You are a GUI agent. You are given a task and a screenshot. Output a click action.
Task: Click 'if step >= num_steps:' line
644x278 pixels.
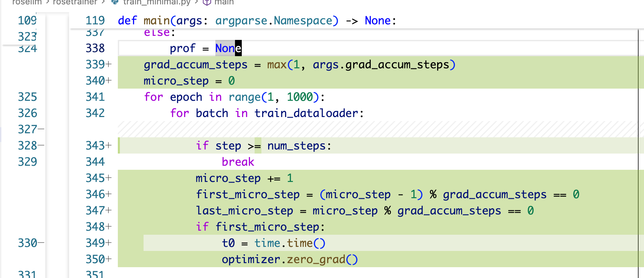coord(263,146)
